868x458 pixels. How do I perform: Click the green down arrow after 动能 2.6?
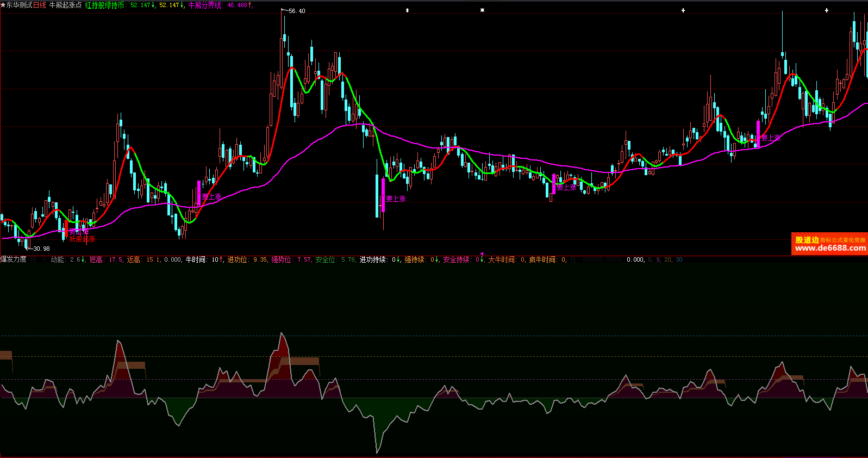point(84,260)
